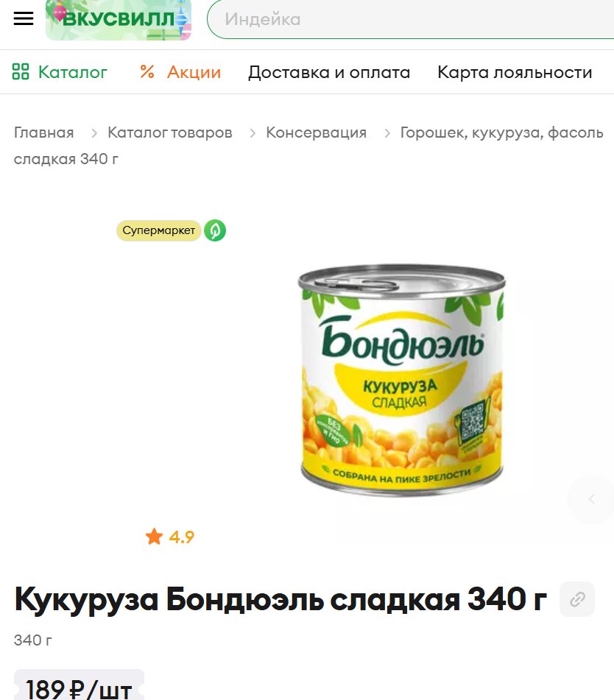Go to Доставка и оплата
This screenshot has height=700, width=614.
[329, 72]
